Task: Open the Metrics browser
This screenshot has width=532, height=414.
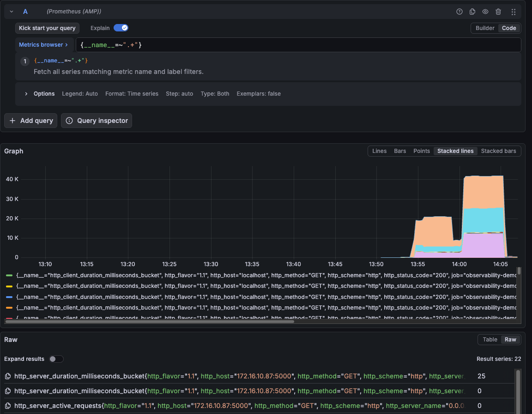Action: pos(44,44)
